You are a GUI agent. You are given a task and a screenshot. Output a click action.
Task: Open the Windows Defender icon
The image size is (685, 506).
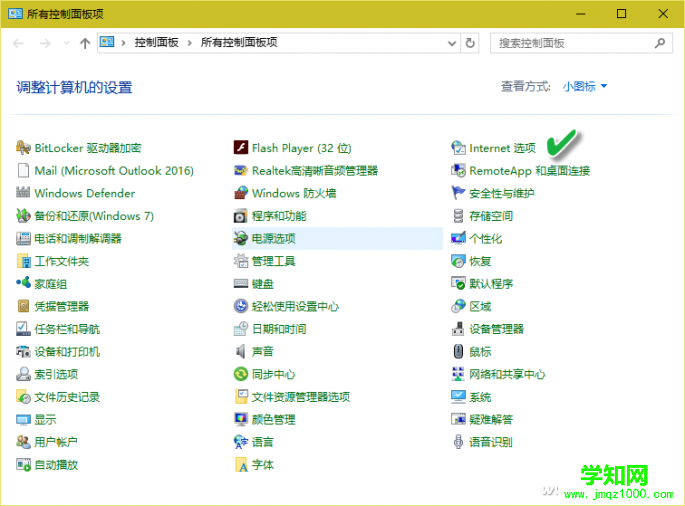pos(23,193)
